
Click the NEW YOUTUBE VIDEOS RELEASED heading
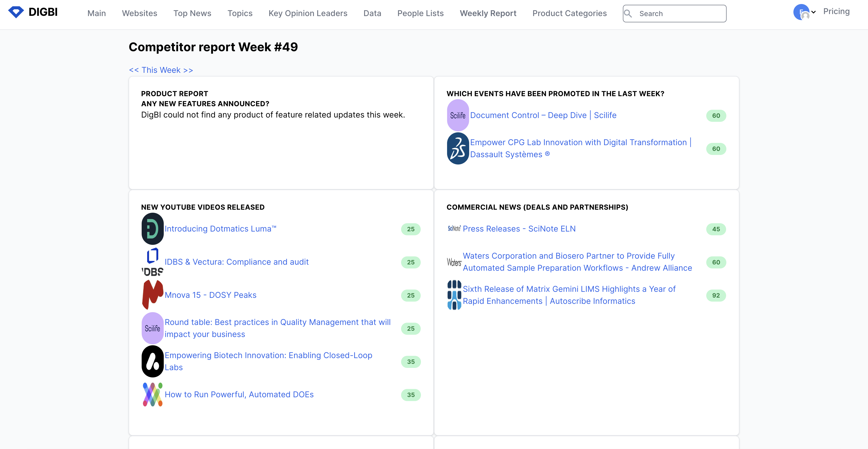[203, 207]
